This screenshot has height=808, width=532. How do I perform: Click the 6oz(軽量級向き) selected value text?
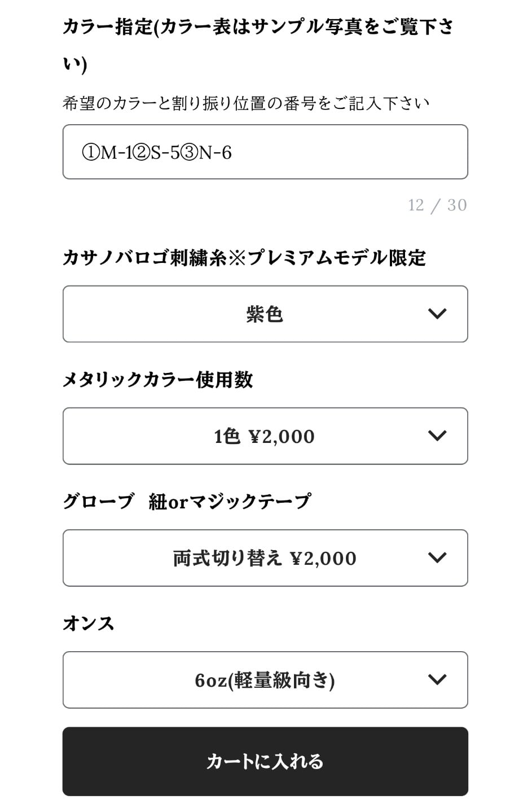click(265, 680)
